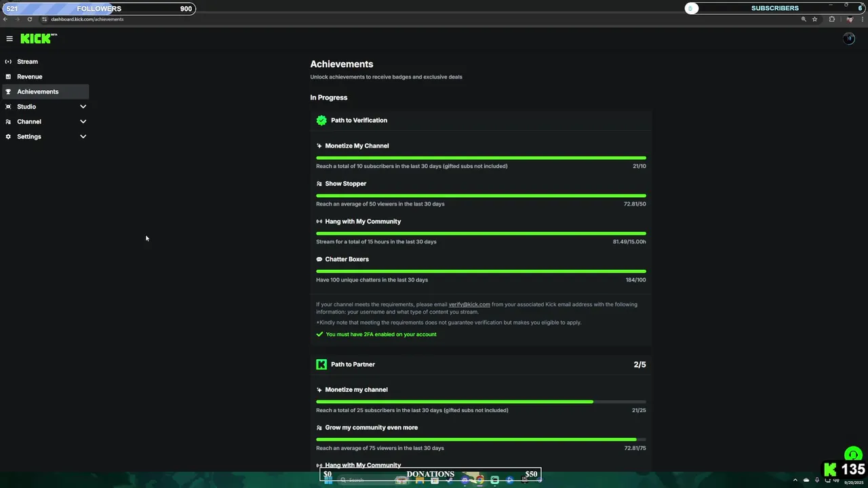This screenshot has height=488, width=868.
Task: Click the green verified badge icon
Action: (321, 120)
